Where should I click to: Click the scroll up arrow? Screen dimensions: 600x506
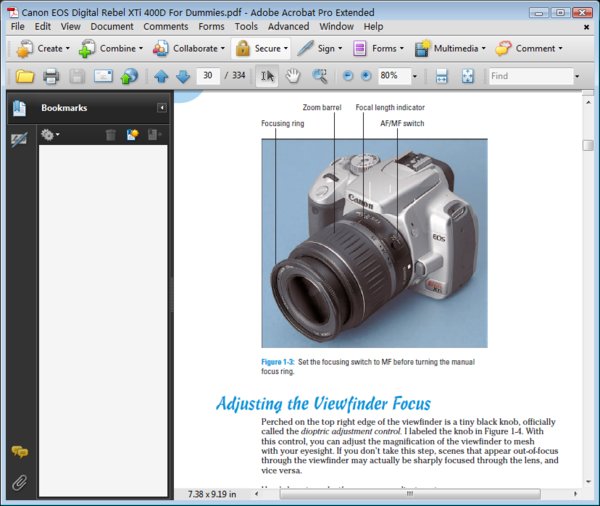[x=588, y=102]
